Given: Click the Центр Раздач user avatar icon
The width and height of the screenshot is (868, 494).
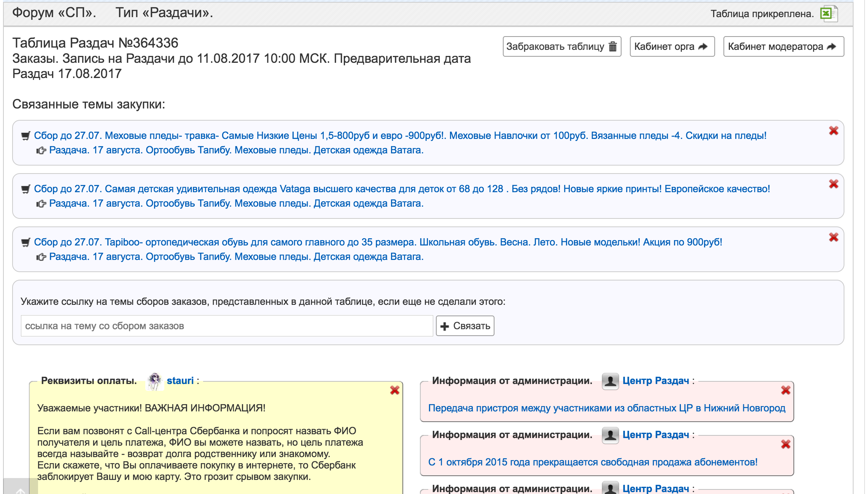Looking at the screenshot, I should 610,381.
